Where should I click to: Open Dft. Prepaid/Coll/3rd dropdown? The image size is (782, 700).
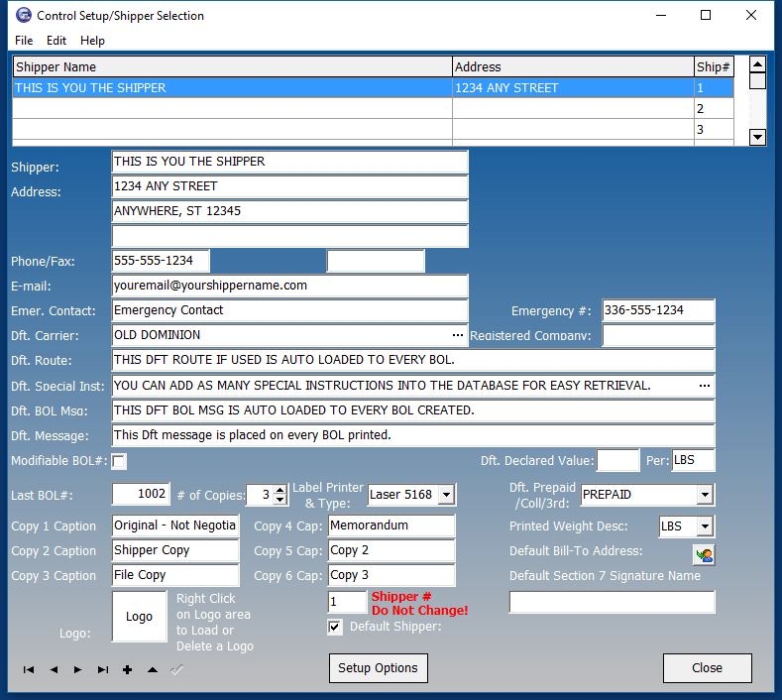pos(705,495)
